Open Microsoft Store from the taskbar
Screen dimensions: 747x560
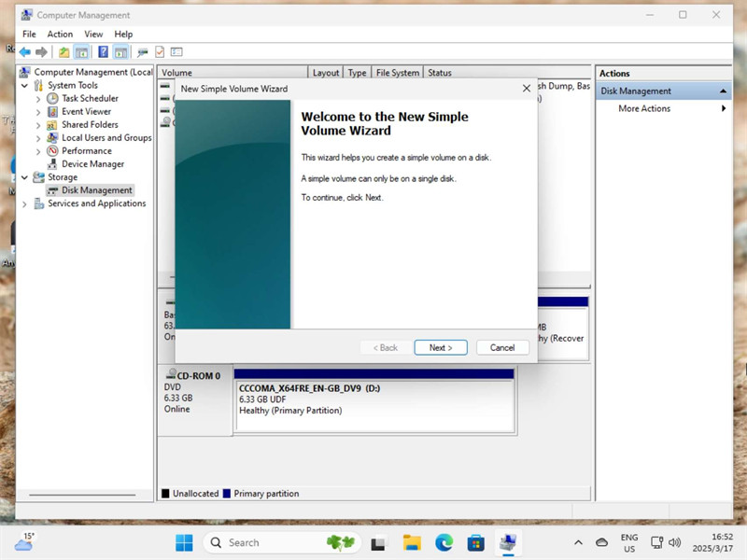point(476,542)
